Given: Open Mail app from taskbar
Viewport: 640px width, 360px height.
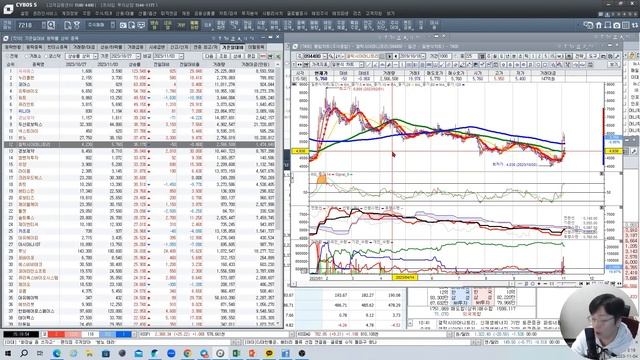Looking at the screenshot, I should coord(138,353).
